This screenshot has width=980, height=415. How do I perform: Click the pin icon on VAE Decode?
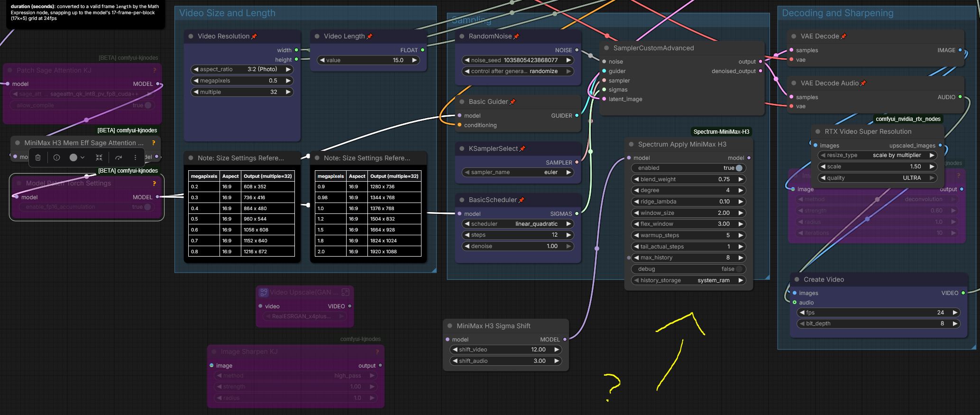click(x=843, y=37)
